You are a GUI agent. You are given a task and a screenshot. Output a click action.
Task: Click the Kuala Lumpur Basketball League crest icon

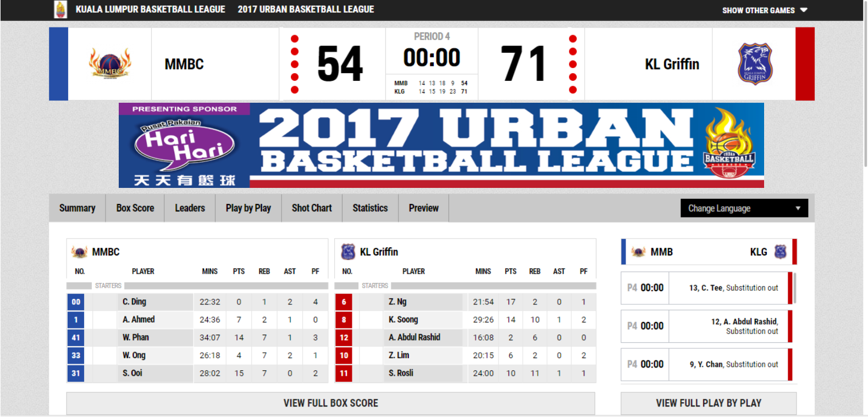(x=60, y=9)
